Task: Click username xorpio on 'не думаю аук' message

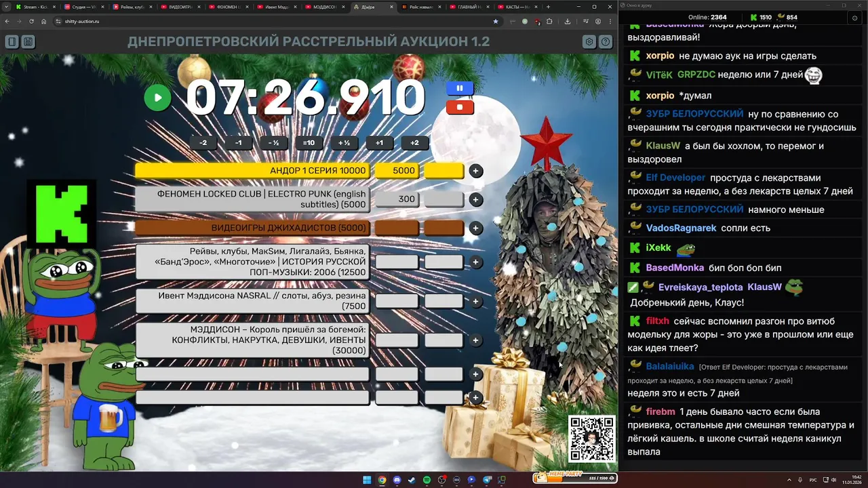Action: click(x=660, y=56)
